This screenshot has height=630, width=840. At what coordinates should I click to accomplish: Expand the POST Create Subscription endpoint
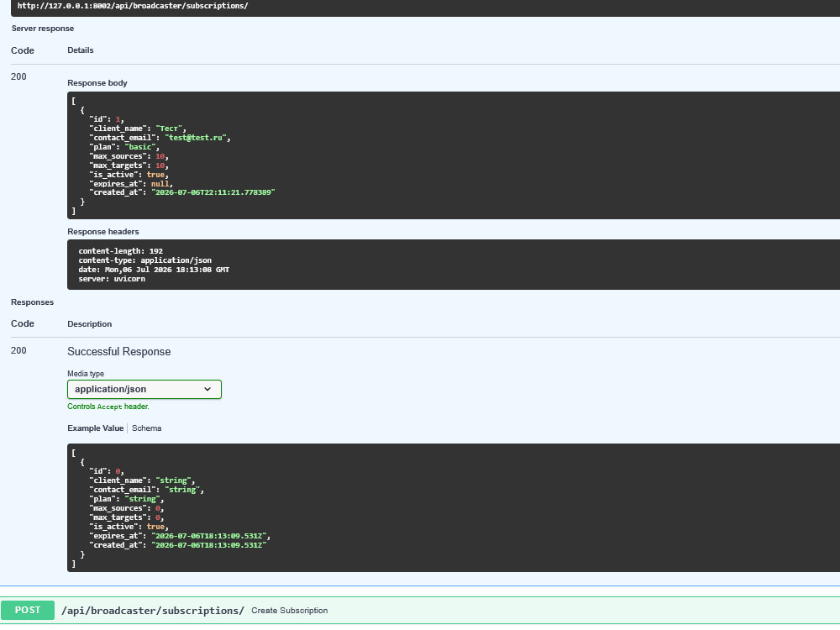(x=420, y=610)
